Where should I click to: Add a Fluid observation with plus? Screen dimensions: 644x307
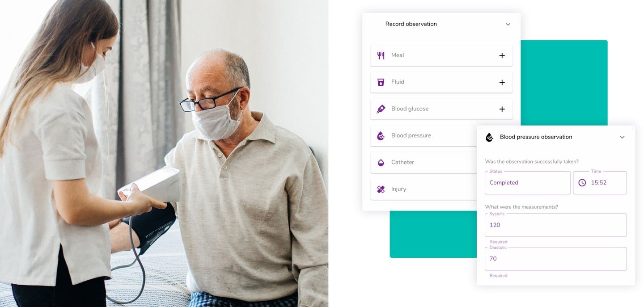[502, 83]
